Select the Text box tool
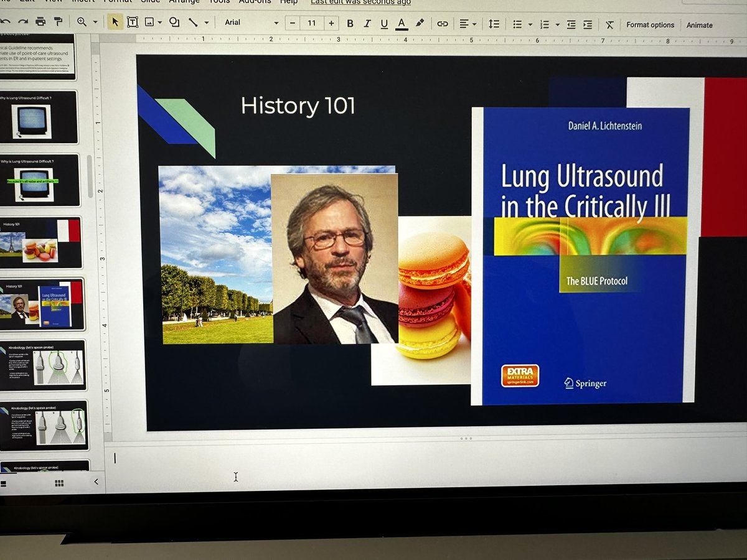 click(133, 22)
